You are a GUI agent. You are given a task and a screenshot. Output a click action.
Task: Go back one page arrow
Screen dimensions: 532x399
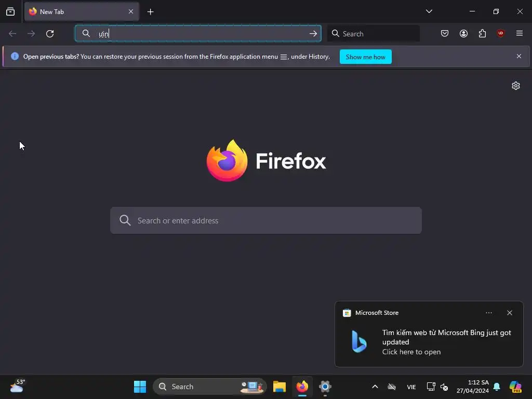pos(12,34)
